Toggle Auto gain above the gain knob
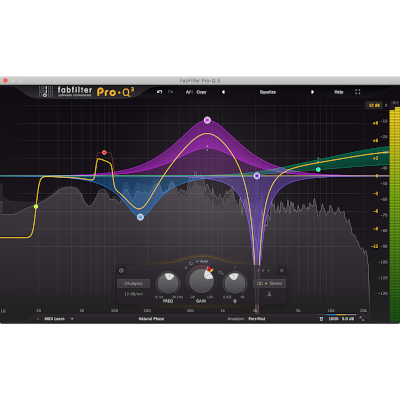The image size is (400, 400). [x=202, y=261]
